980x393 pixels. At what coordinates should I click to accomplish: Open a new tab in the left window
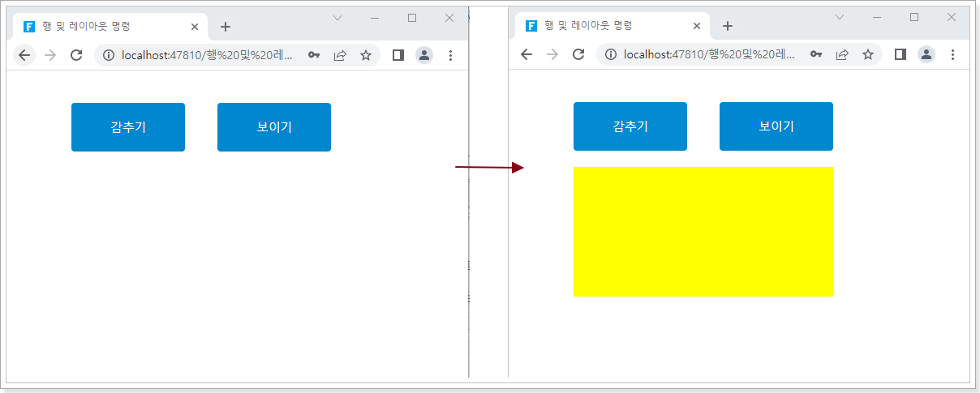(226, 27)
